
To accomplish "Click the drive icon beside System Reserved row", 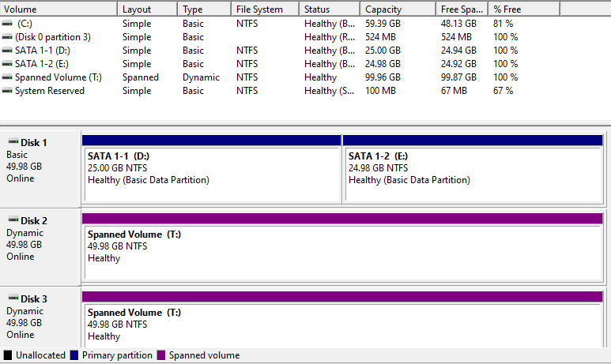I will coord(7,91).
